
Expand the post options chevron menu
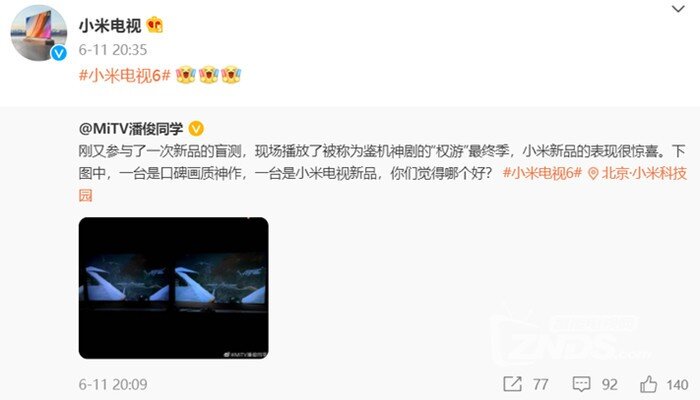(678, 8)
